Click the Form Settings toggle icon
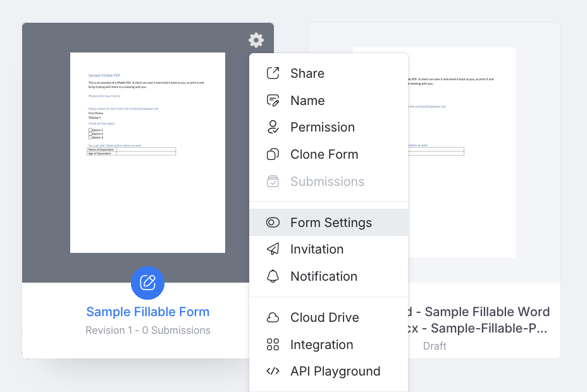587x392 pixels. 273,223
